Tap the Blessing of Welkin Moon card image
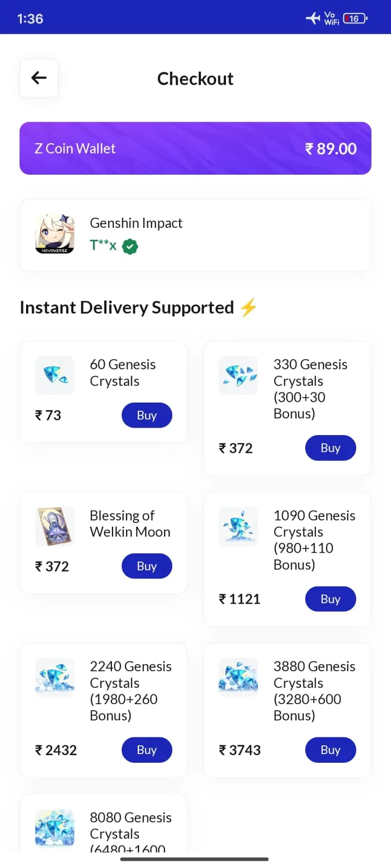Image resolution: width=391 pixels, height=868 pixels. pyautogui.click(x=55, y=526)
